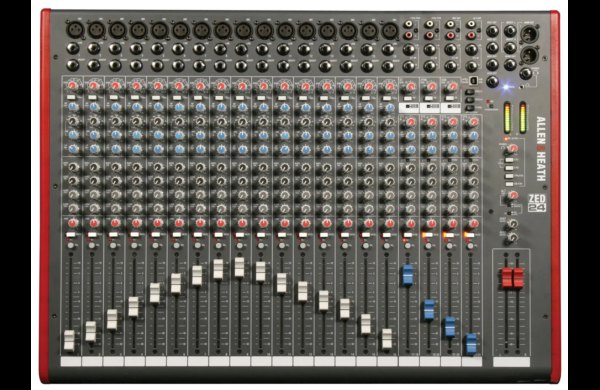Viewport: 600px width, 390px height.
Task: Adjust the red monitor level knob under the meters
Action: [513, 148]
